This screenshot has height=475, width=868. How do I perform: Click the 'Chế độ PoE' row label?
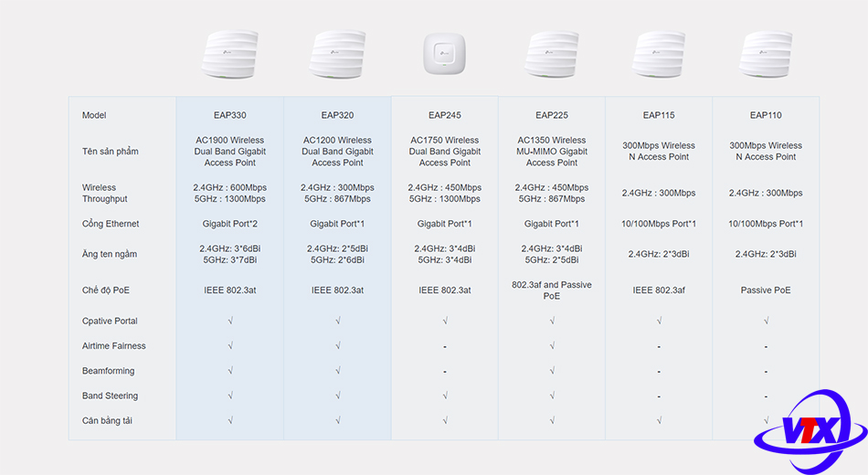[106, 290]
